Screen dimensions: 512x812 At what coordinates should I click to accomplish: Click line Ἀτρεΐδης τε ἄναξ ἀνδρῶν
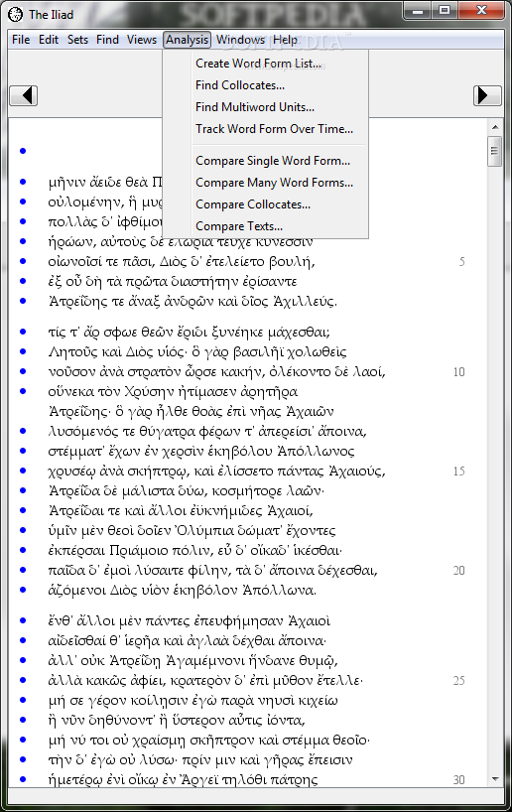[192, 301]
